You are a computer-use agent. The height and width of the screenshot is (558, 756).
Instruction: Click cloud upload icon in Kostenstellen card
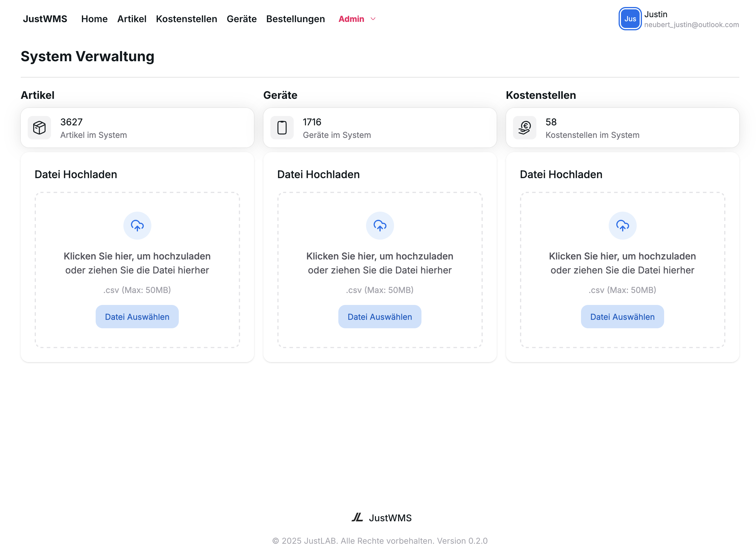(x=622, y=225)
